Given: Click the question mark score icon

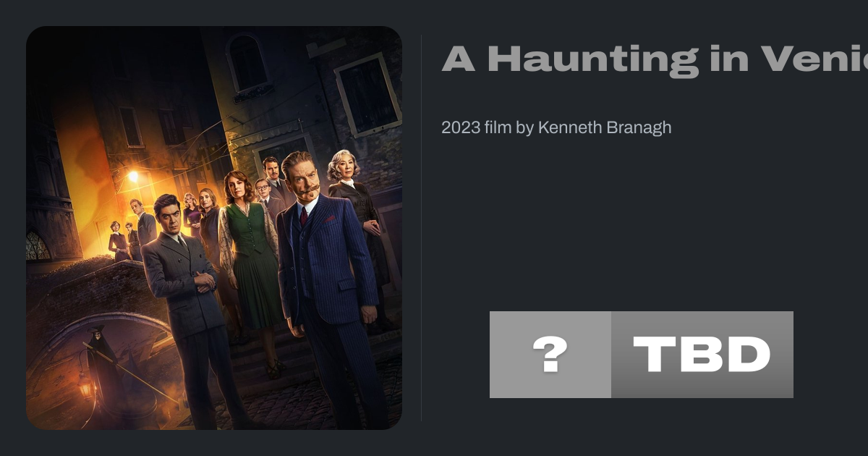Looking at the screenshot, I should point(550,355).
